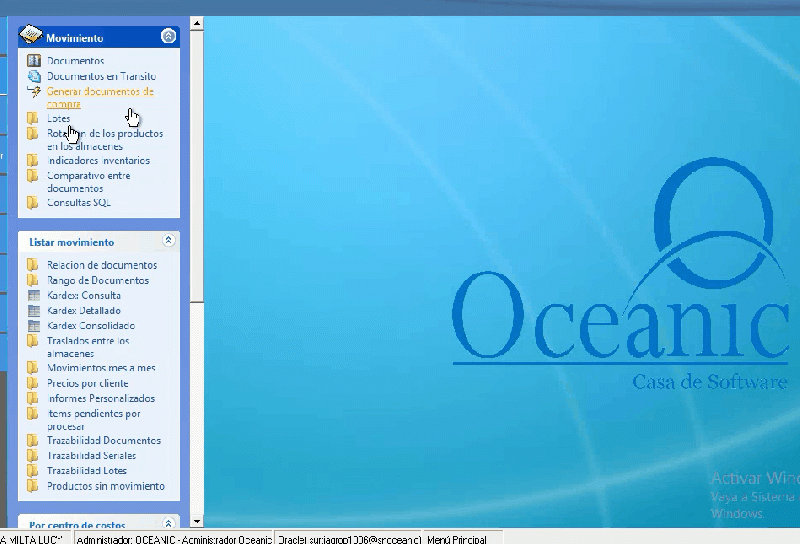
Task: Open Relacion de documentos
Action: pos(101,266)
